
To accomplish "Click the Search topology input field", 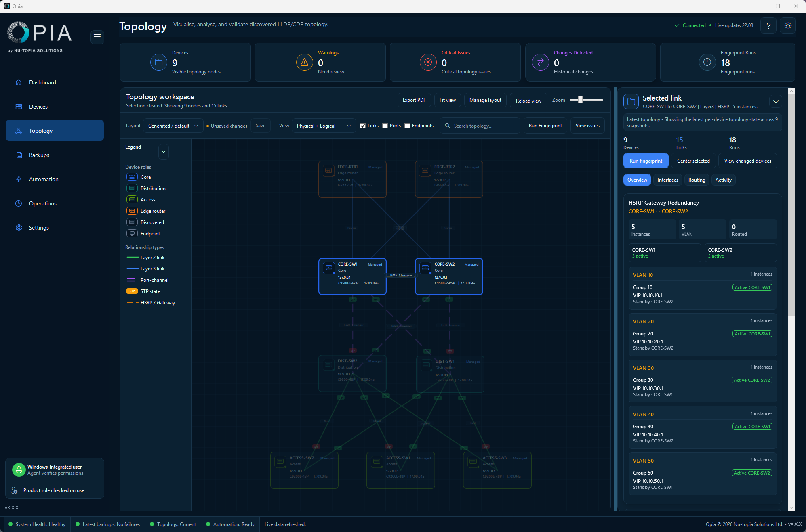I will tap(480, 126).
